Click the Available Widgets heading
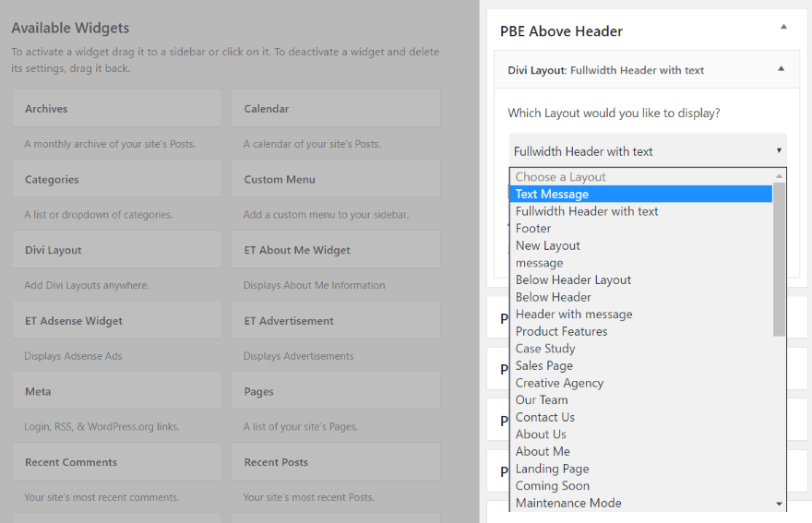The height and width of the screenshot is (523, 812). 70,28
